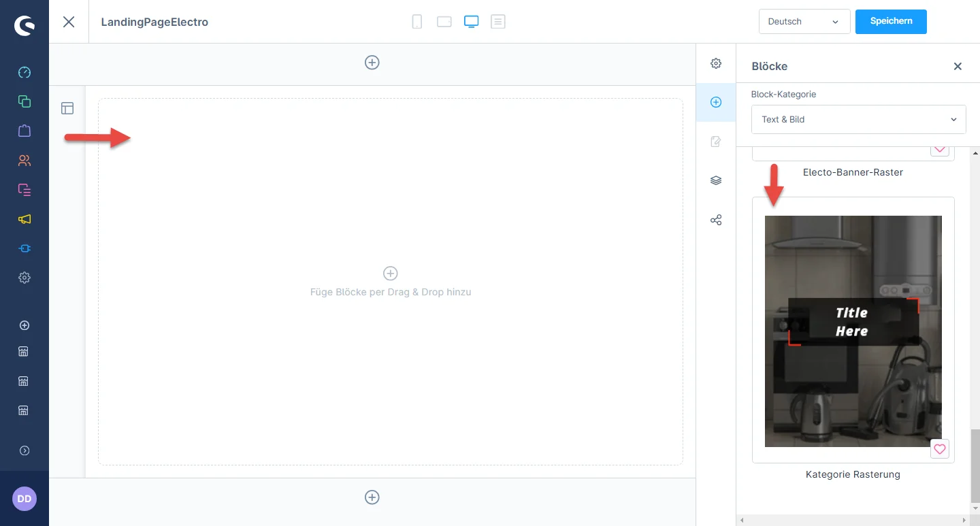Open the layers navigator icon
The image size is (980, 526).
tap(716, 180)
